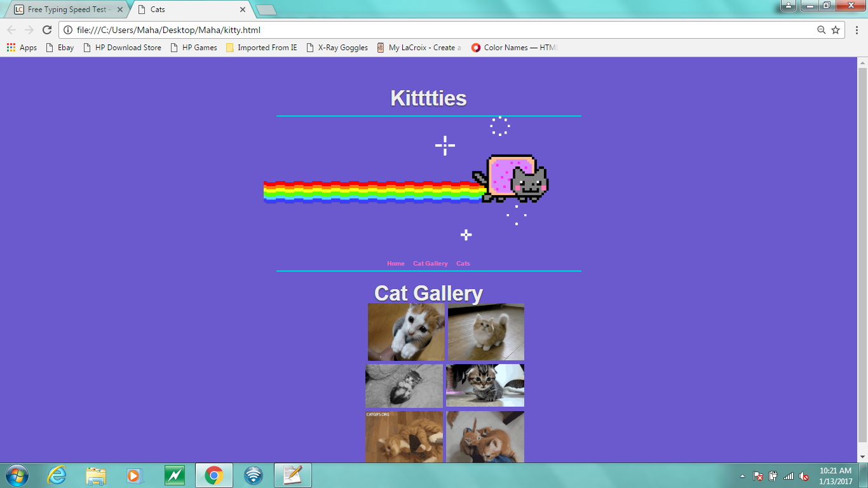
Task: Click the page scrollbar up arrow
Action: pyautogui.click(x=862, y=62)
